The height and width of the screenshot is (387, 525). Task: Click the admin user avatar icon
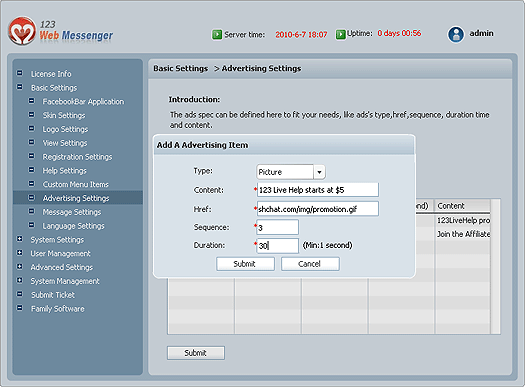pos(456,34)
